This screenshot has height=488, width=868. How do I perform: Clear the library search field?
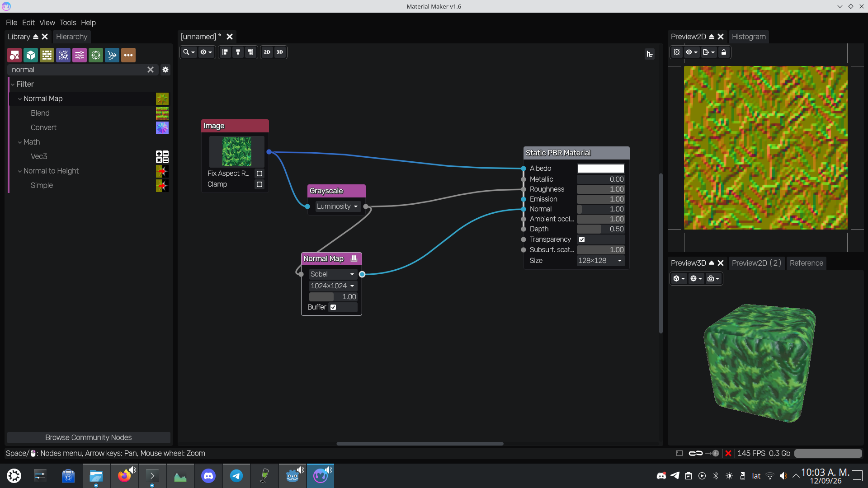click(151, 70)
